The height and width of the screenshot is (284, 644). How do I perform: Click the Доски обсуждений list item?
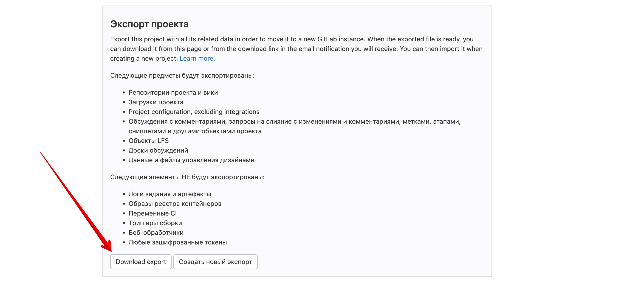(158, 150)
